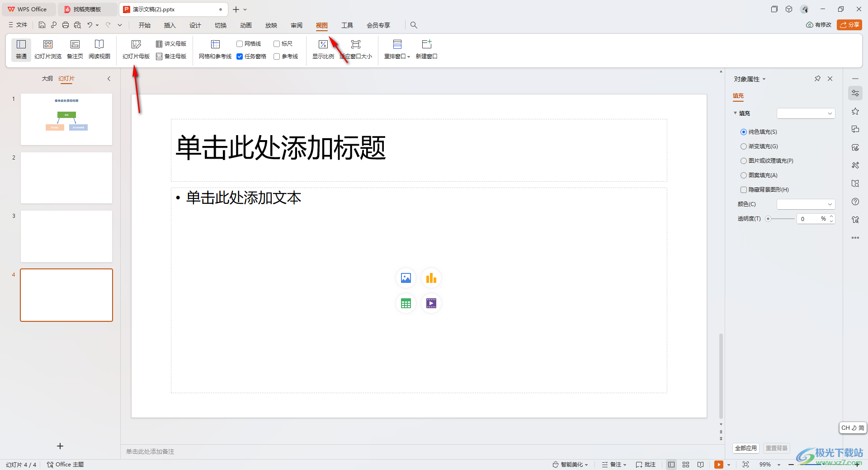This screenshot has width=868, height=470.
Task: Click the Share button (分享)
Action: pos(849,25)
